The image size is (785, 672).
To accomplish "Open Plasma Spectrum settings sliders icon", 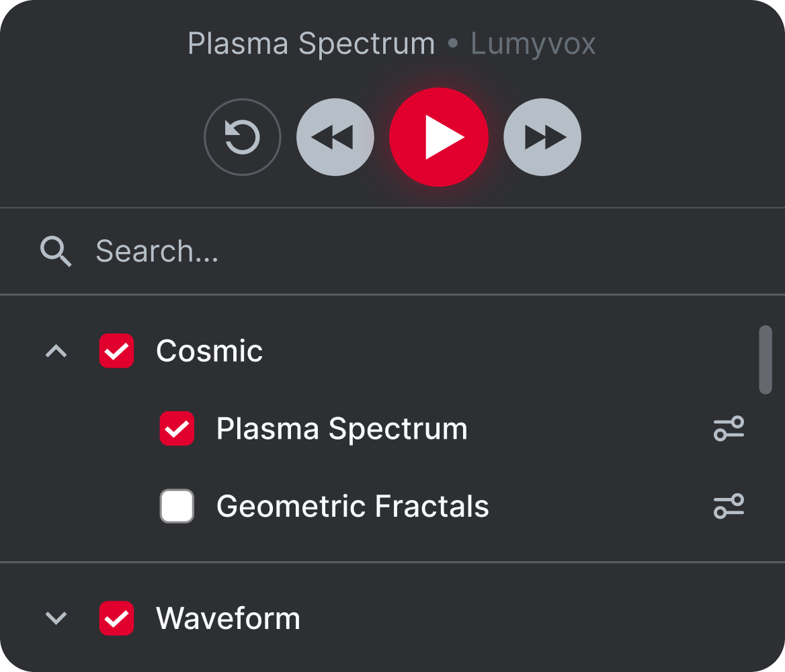I will (729, 428).
